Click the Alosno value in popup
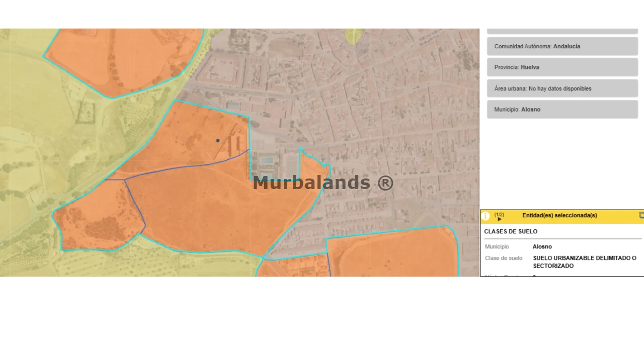 pyautogui.click(x=542, y=247)
